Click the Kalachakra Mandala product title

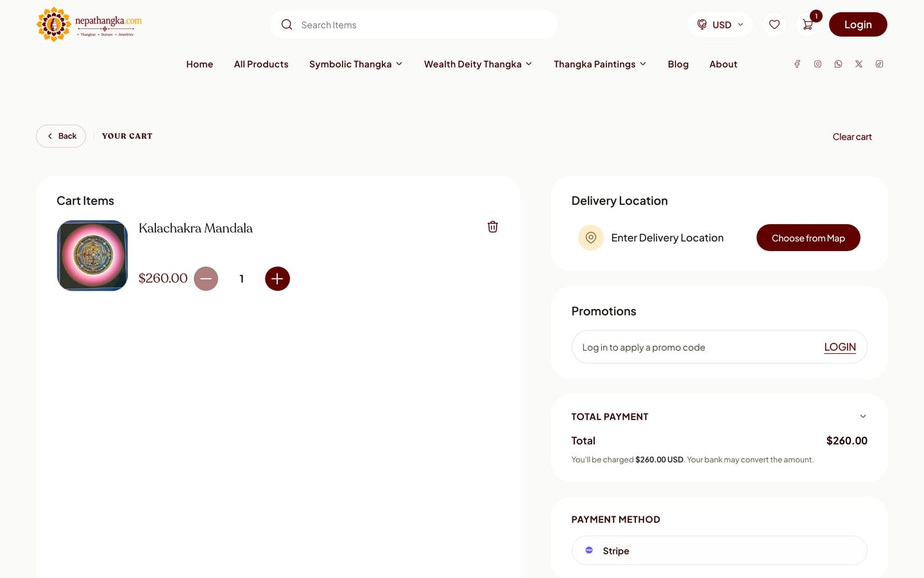pyautogui.click(x=196, y=228)
